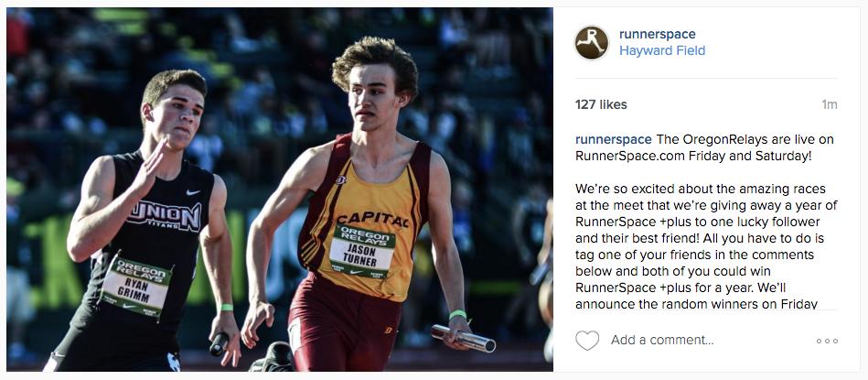This screenshot has width=868, height=380.
Task: Click the caption paragraph about the giveaway
Action: 705,245
